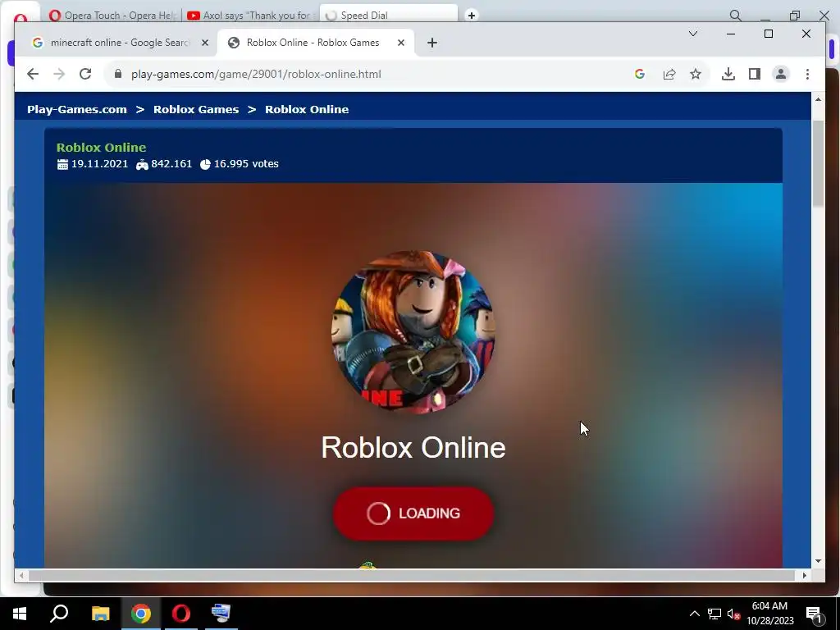
Task: Open Roblox Games breadcrumb link
Action: pos(196,109)
